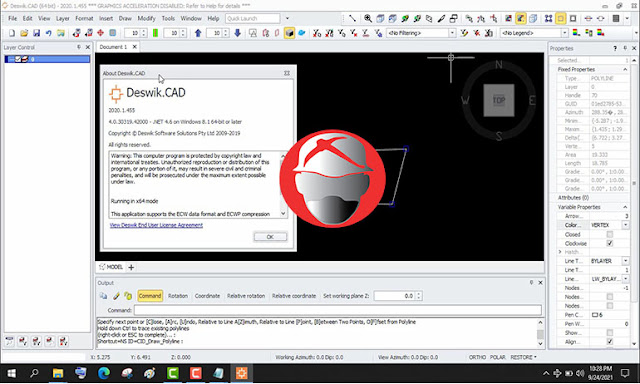This screenshot has width=640, height=384.
Task: Open the File menu
Action: tap(13, 18)
